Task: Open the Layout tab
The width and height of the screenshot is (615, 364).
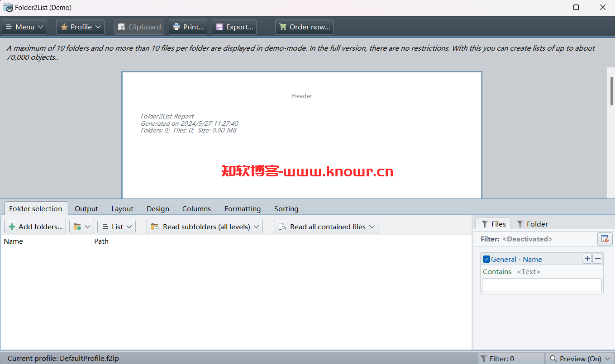Action: (x=122, y=208)
